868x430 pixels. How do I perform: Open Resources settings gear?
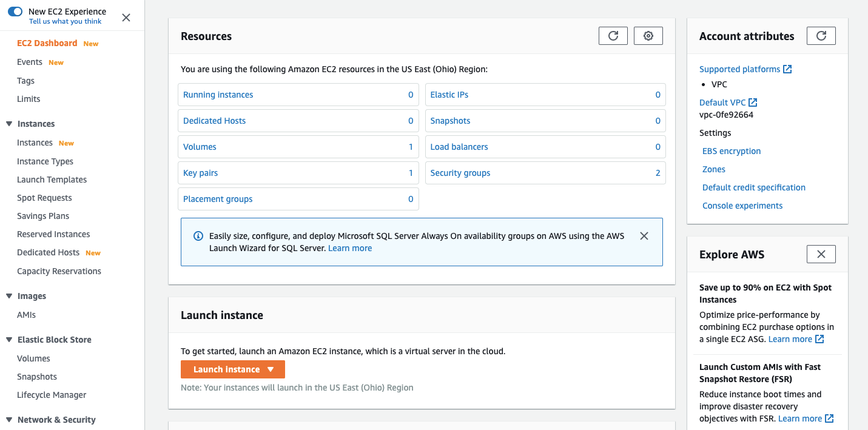click(648, 36)
